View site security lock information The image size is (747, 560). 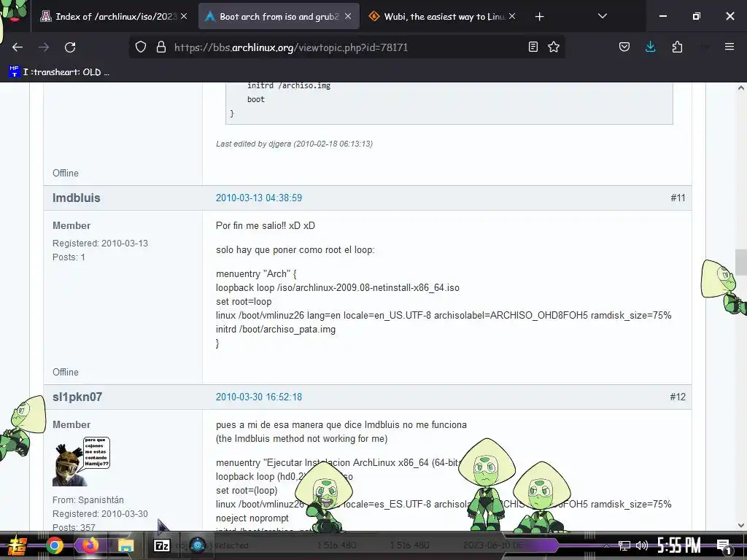coord(161,47)
